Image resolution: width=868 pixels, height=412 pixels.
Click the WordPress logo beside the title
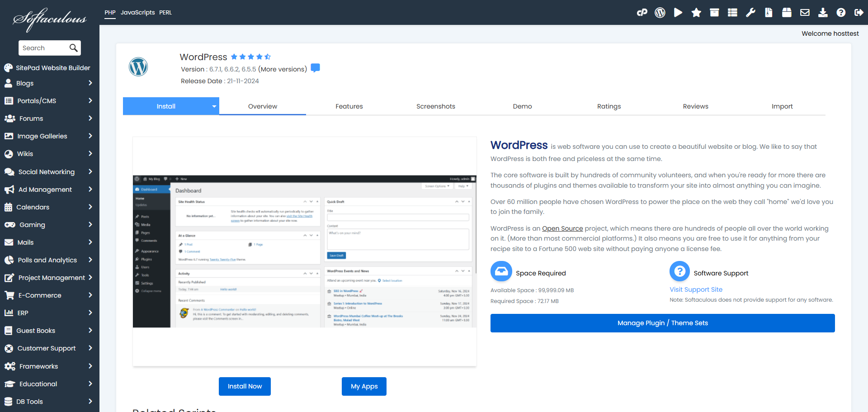[x=138, y=67]
